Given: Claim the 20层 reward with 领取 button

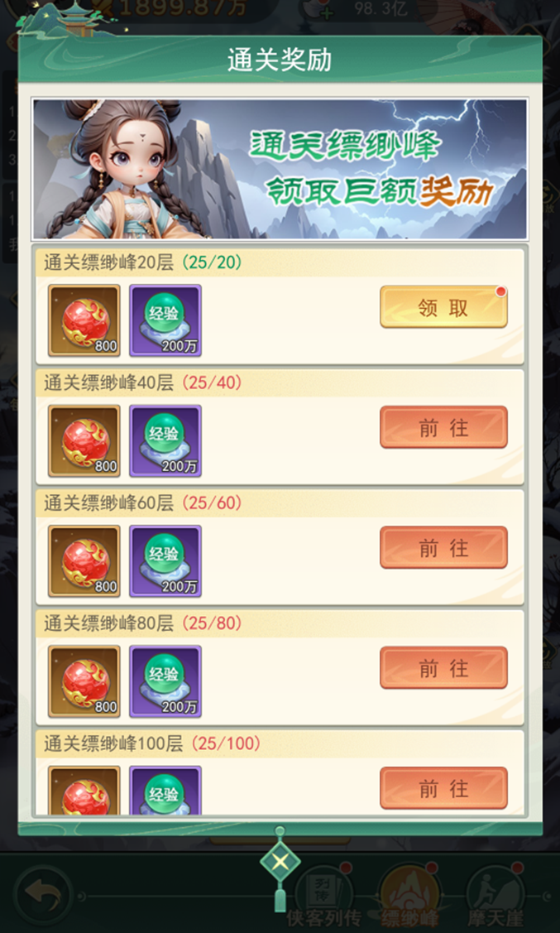Looking at the screenshot, I should click(443, 307).
